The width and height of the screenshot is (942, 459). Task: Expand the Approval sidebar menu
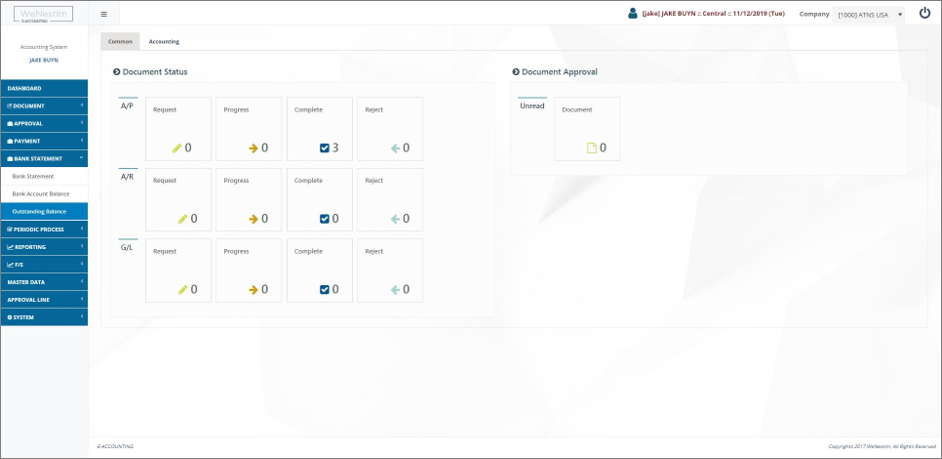(x=44, y=123)
